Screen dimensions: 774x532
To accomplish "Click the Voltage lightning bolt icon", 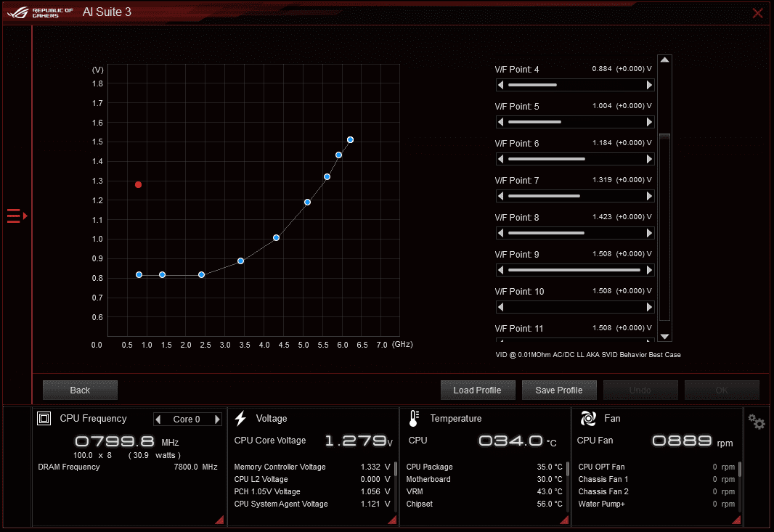I will tap(240, 419).
